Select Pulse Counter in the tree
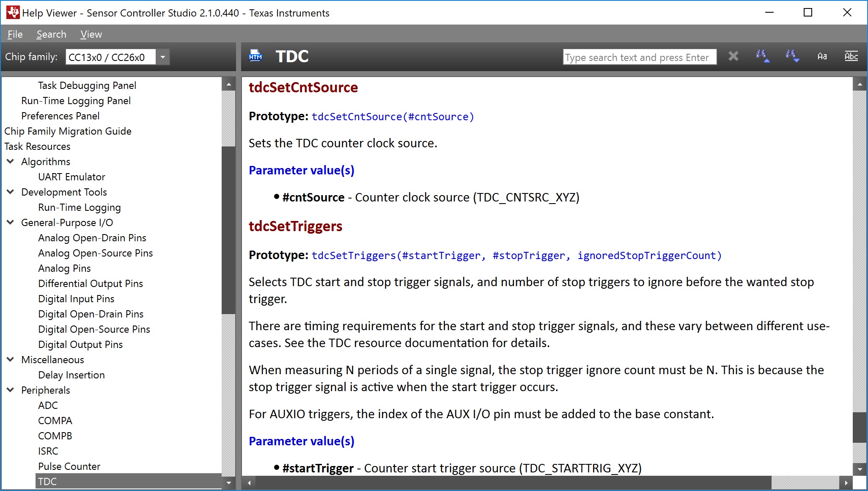The image size is (868, 491). click(69, 466)
